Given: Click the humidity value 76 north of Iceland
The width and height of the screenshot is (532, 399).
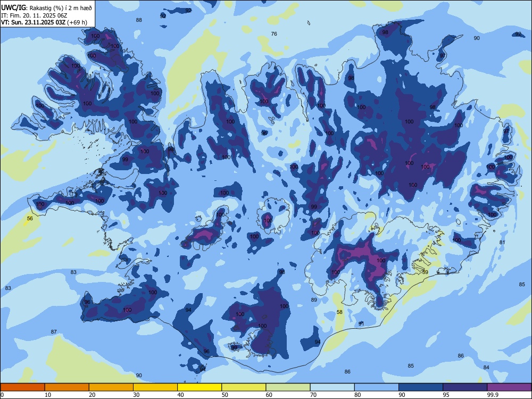Looking at the screenshot, I should tap(274, 34).
